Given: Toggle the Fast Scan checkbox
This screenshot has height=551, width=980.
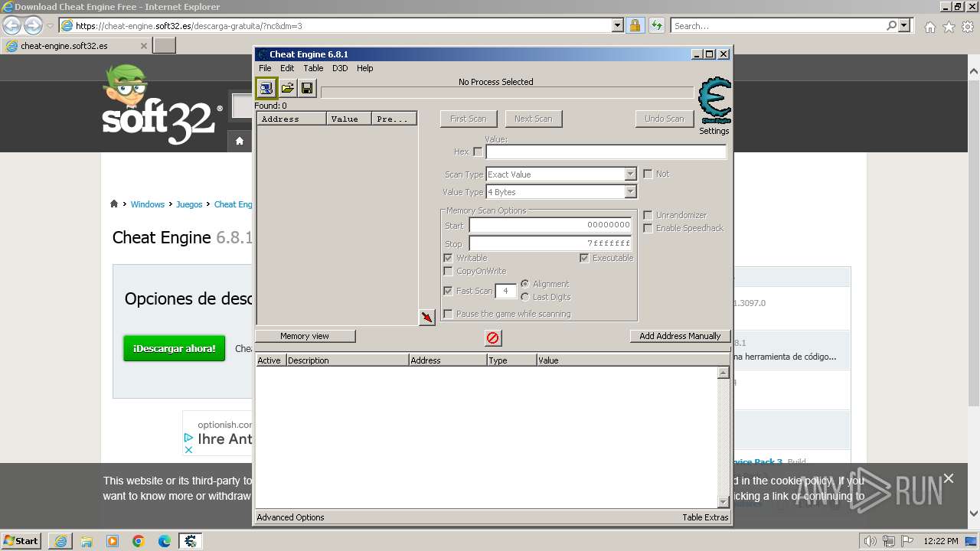Looking at the screenshot, I should coord(448,291).
